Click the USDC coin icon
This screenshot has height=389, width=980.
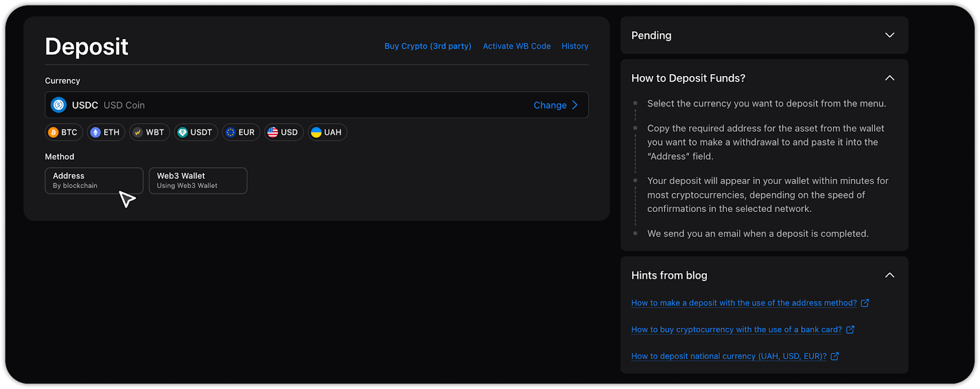tap(59, 105)
